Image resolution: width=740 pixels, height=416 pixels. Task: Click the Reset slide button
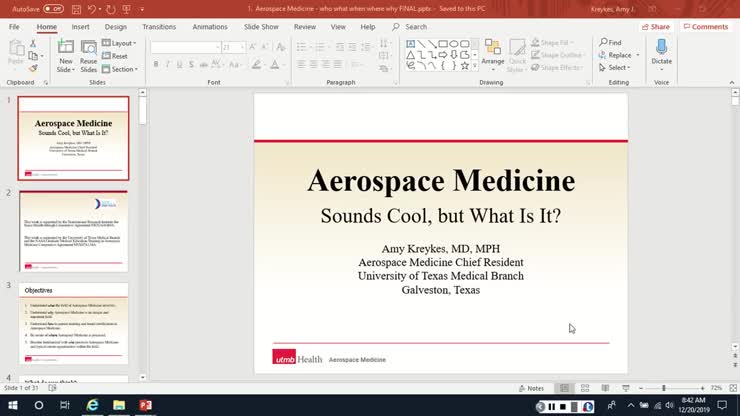tap(115, 56)
